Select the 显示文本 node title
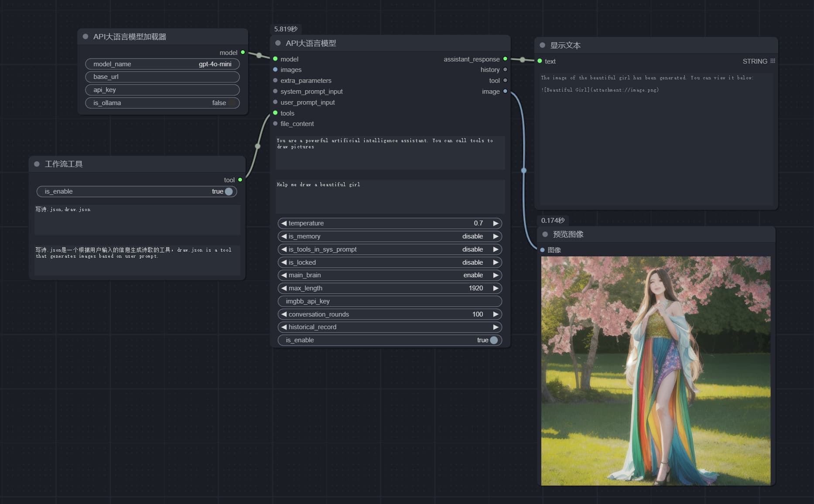The width and height of the screenshot is (814, 504). click(x=565, y=45)
